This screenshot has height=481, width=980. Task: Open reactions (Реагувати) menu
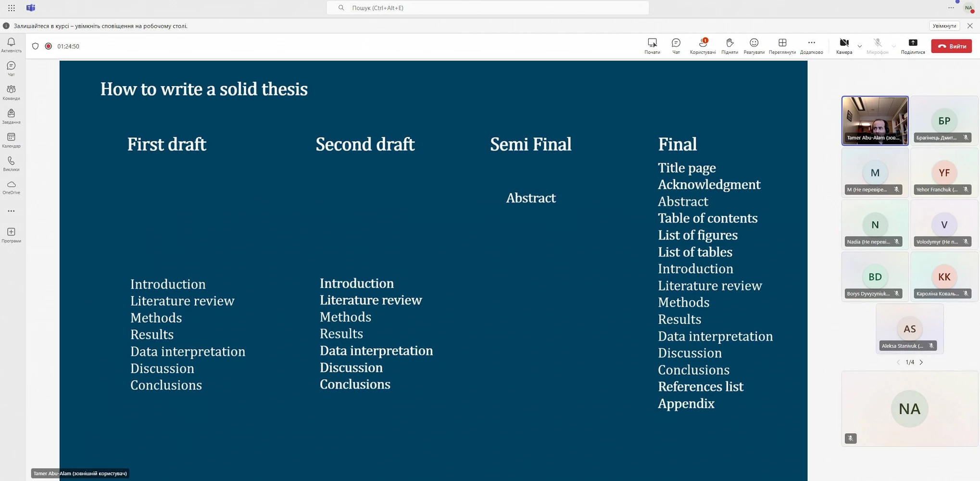coord(754,46)
